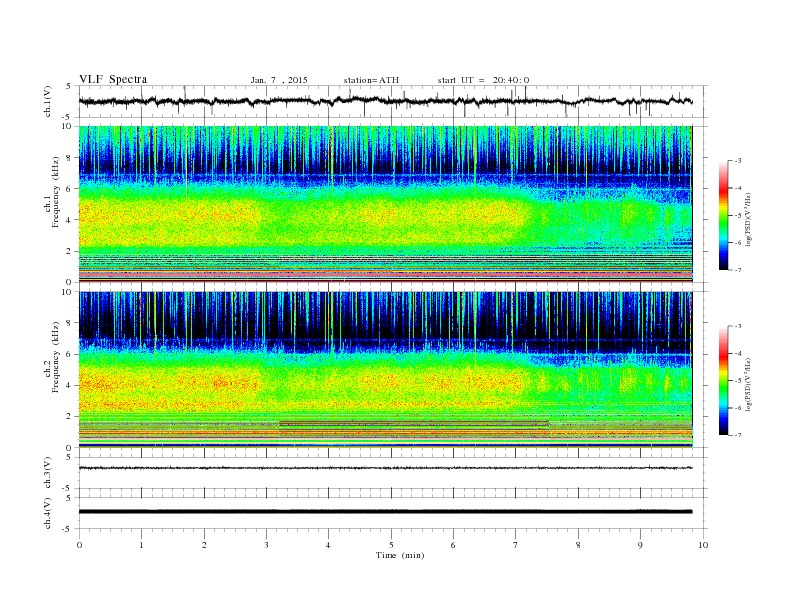Click the time axis tick label '4'
792x612 pixels.
tap(328, 545)
